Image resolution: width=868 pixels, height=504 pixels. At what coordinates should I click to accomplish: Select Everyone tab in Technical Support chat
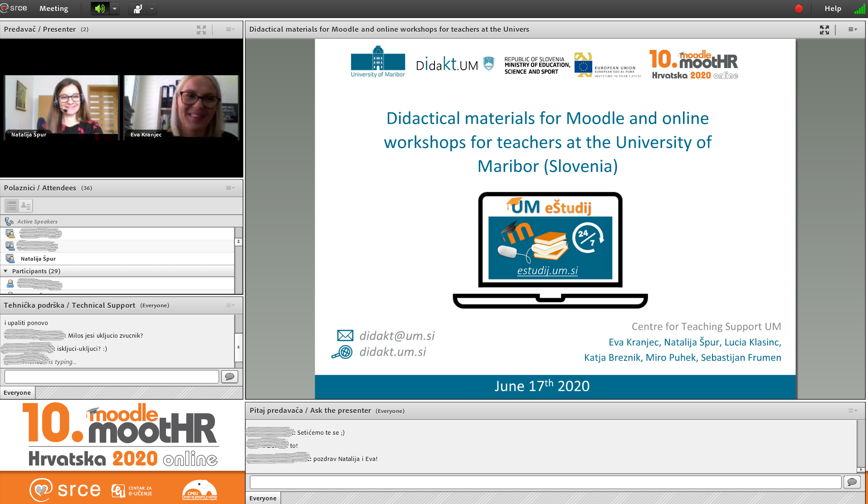tap(17, 393)
